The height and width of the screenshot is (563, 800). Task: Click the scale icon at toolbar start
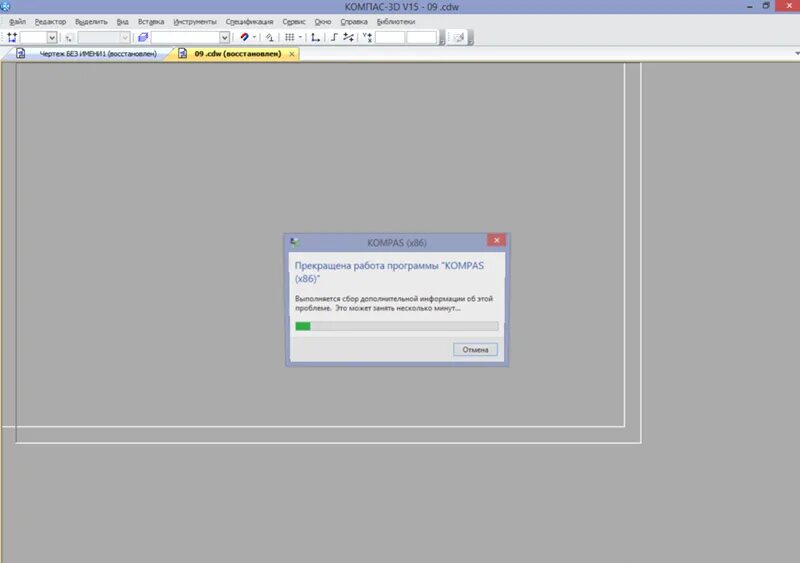click(x=12, y=37)
